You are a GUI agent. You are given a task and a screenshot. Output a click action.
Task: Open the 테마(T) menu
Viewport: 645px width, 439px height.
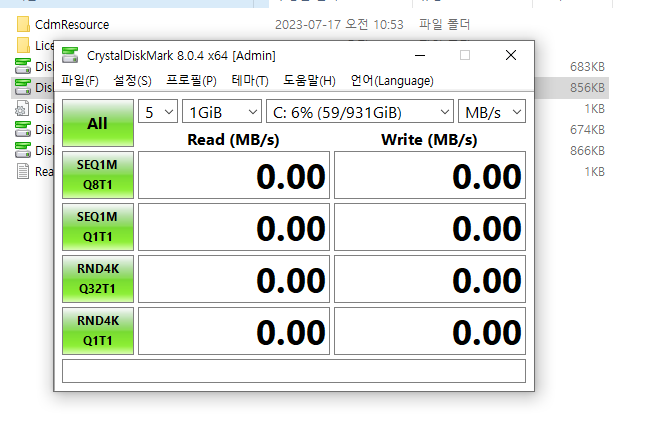click(250, 80)
